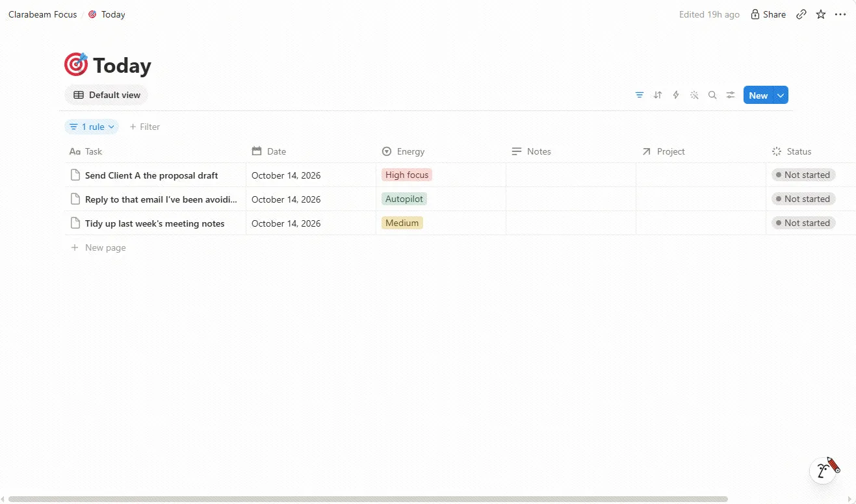This screenshot has width=856, height=504.
Task: Select the Default view tab
Action: pyautogui.click(x=106, y=95)
